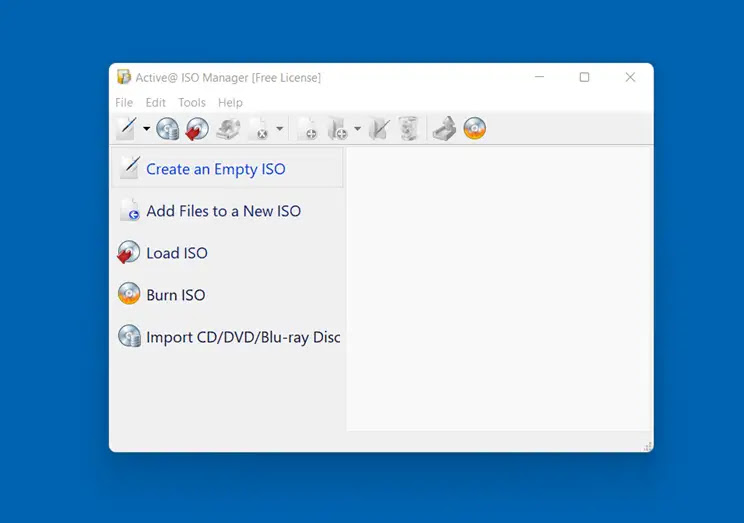Click the pencil icon beside Create an Empty ISO

click(x=130, y=167)
